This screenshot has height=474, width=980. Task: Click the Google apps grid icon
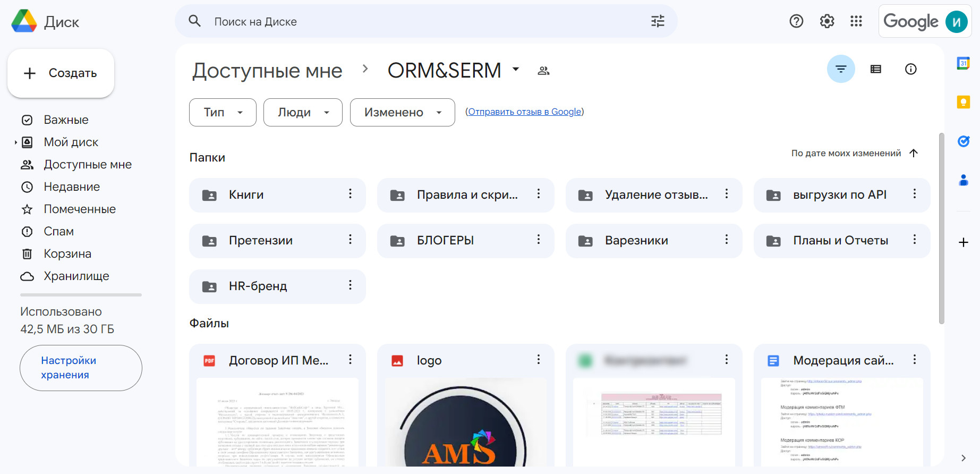coord(856,21)
